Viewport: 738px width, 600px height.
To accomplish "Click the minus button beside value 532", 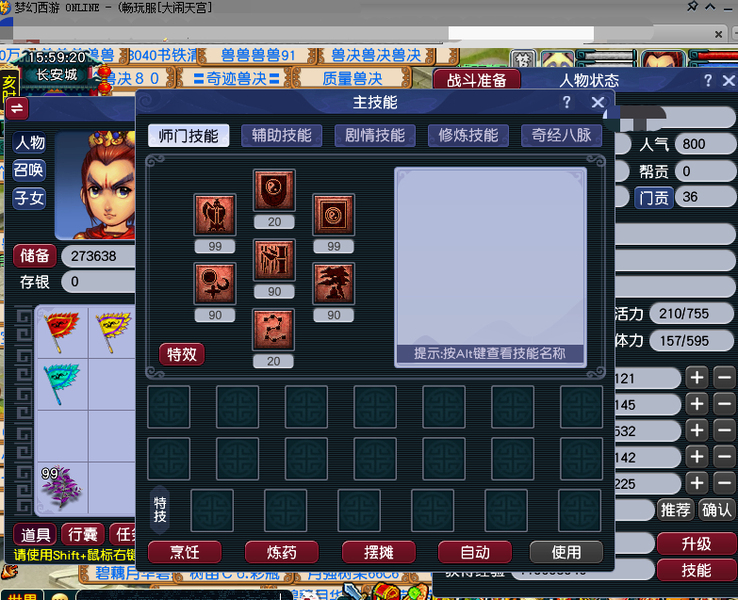I will point(724,430).
